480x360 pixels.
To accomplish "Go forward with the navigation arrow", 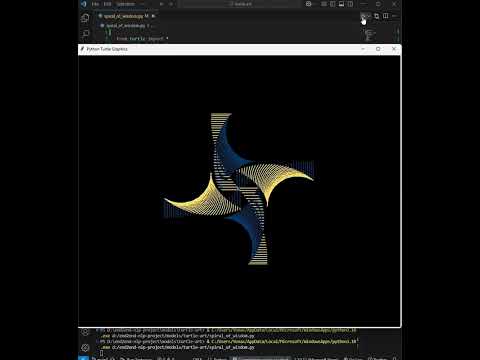I will click(x=171, y=4).
